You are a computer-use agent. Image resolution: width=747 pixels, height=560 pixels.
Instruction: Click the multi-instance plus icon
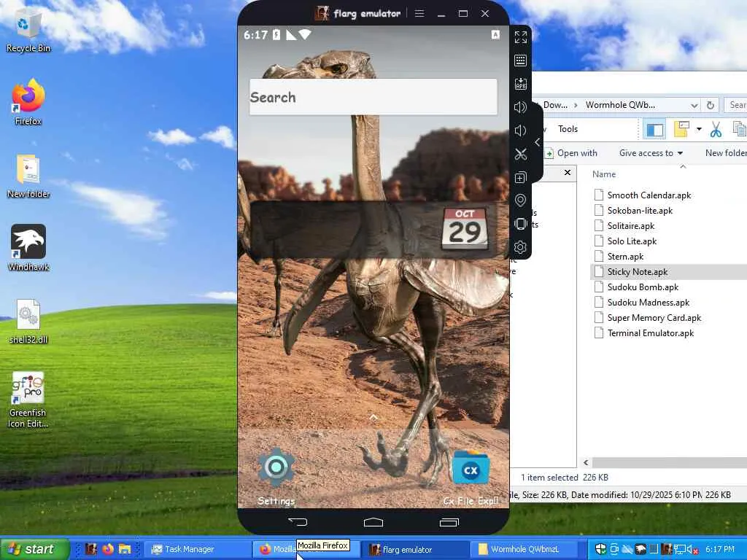(520, 178)
